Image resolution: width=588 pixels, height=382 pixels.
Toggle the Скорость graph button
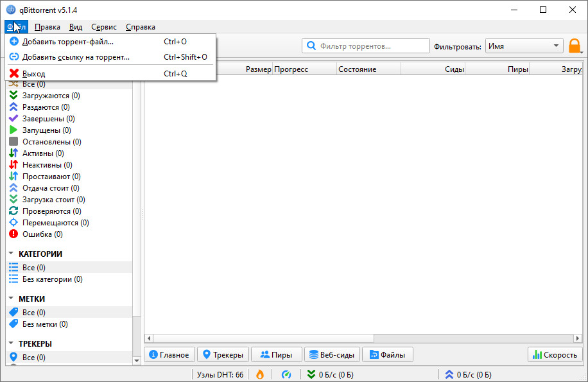point(555,355)
